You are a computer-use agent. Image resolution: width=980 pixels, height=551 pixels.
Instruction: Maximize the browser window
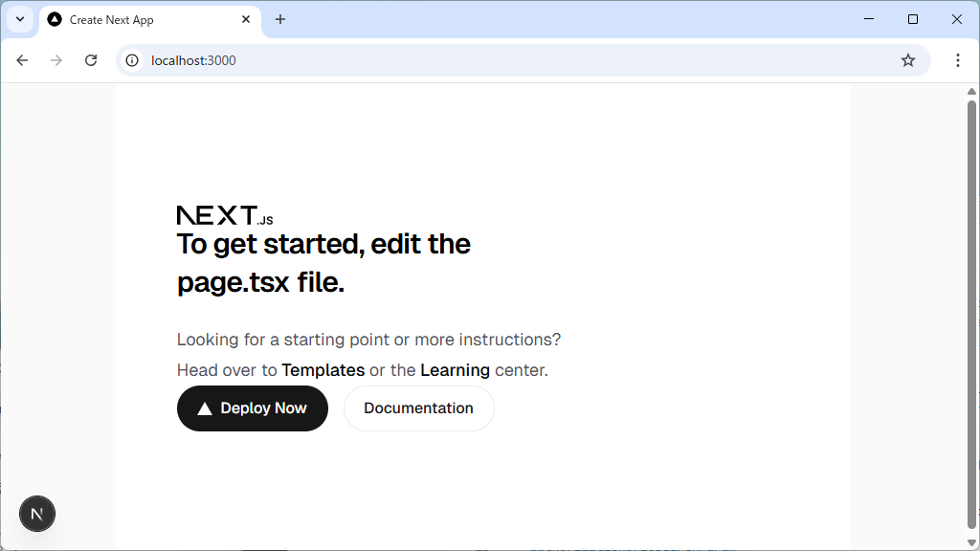[x=912, y=19]
